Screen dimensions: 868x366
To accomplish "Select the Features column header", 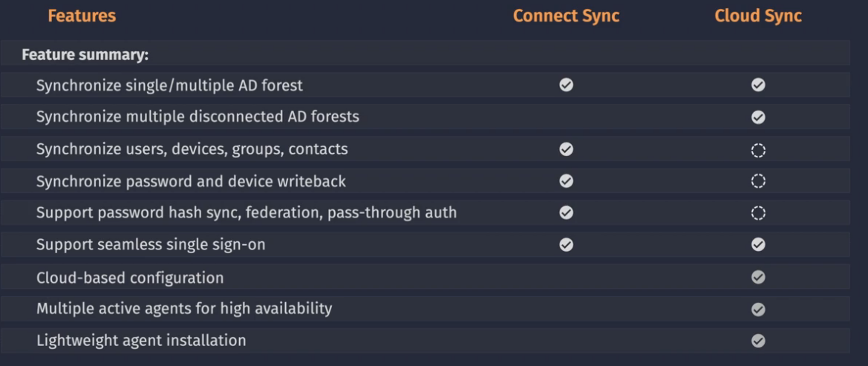I will tap(82, 16).
